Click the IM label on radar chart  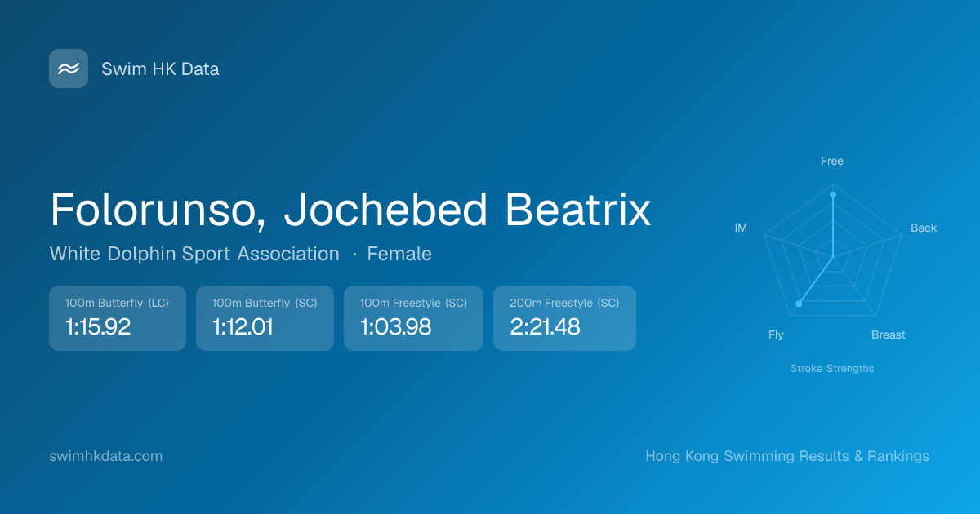tap(741, 228)
